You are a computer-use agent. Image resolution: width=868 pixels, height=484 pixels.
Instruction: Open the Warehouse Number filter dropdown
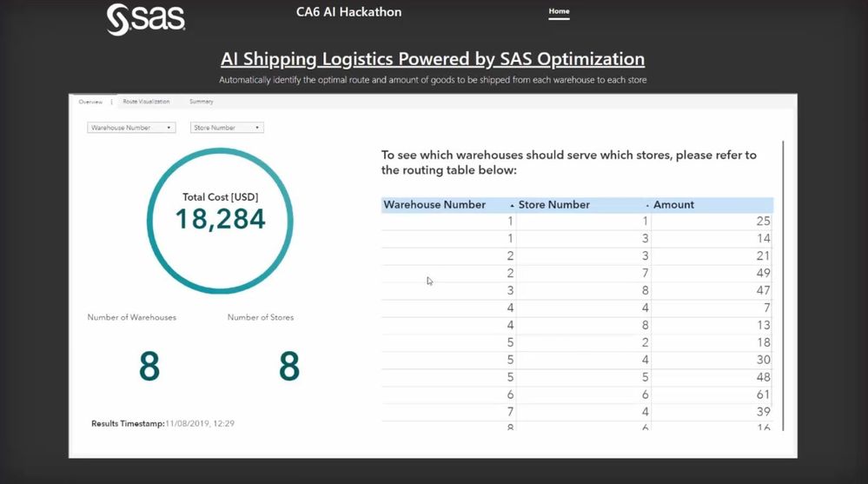click(131, 128)
